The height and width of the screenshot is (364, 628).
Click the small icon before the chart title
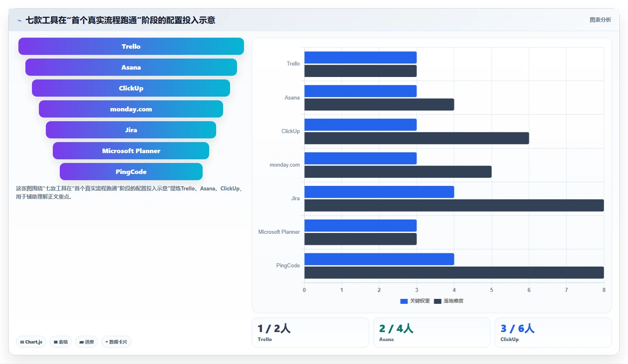(19, 20)
